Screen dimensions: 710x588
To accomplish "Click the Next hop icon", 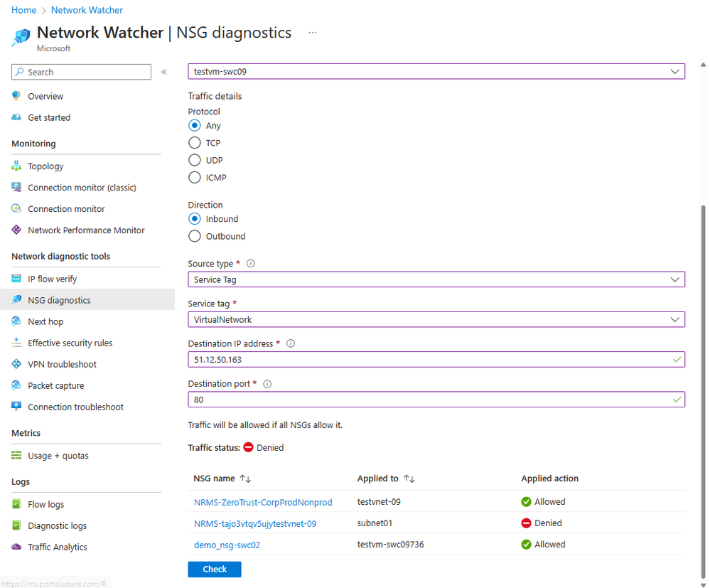I will (x=16, y=321).
